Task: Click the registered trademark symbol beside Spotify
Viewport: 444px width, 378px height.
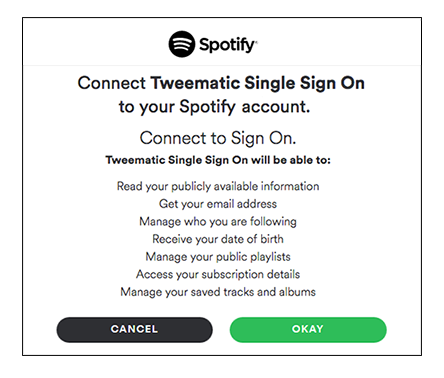Action: pyautogui.click(x=256, y=42)
